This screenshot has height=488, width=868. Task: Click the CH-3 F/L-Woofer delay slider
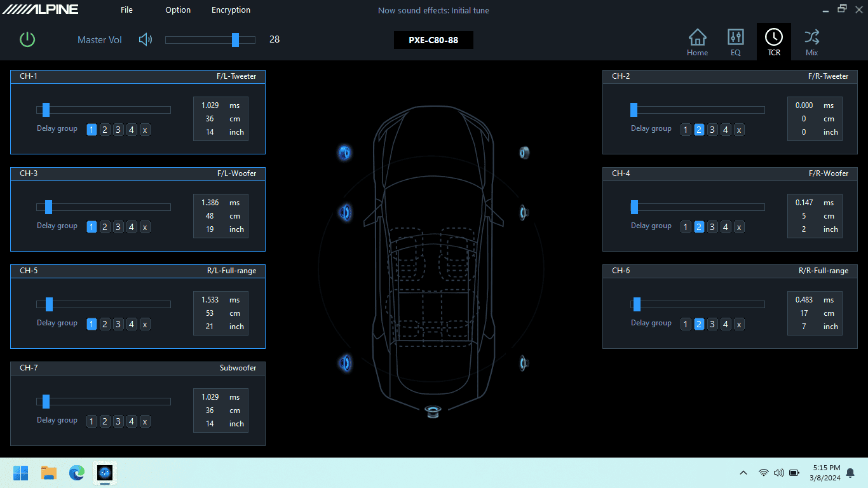click(104, 207)
